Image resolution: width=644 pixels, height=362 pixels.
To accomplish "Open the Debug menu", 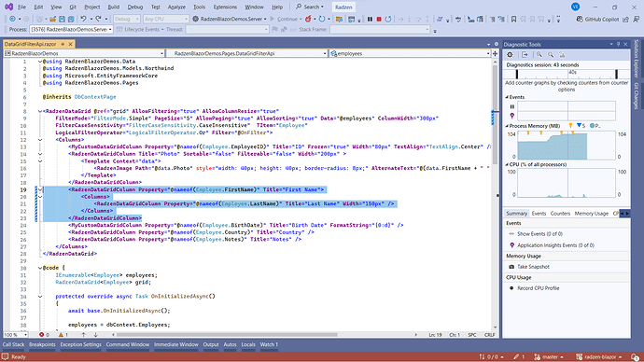I will tap(135, 7).
